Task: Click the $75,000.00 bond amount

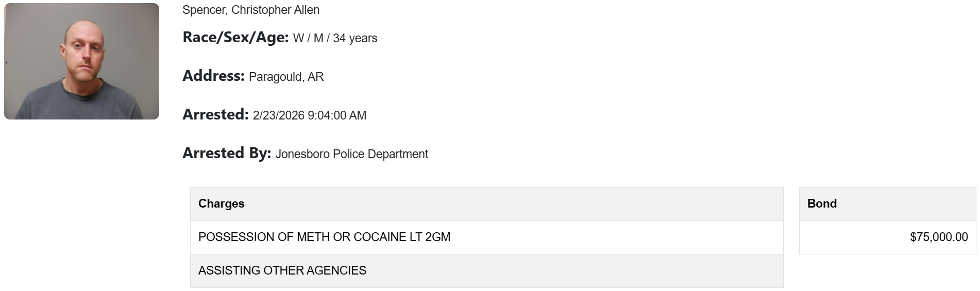Action: tap(939, 237)
